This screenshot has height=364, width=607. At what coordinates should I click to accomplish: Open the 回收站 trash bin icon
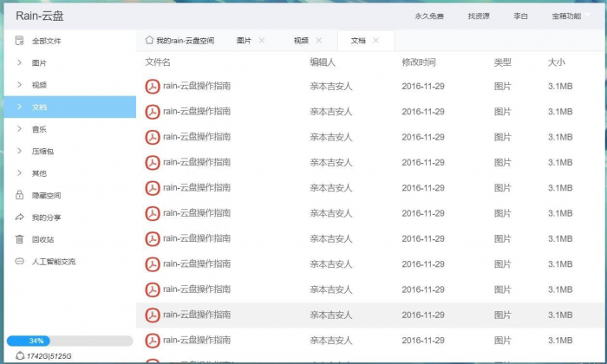(20, 239)
